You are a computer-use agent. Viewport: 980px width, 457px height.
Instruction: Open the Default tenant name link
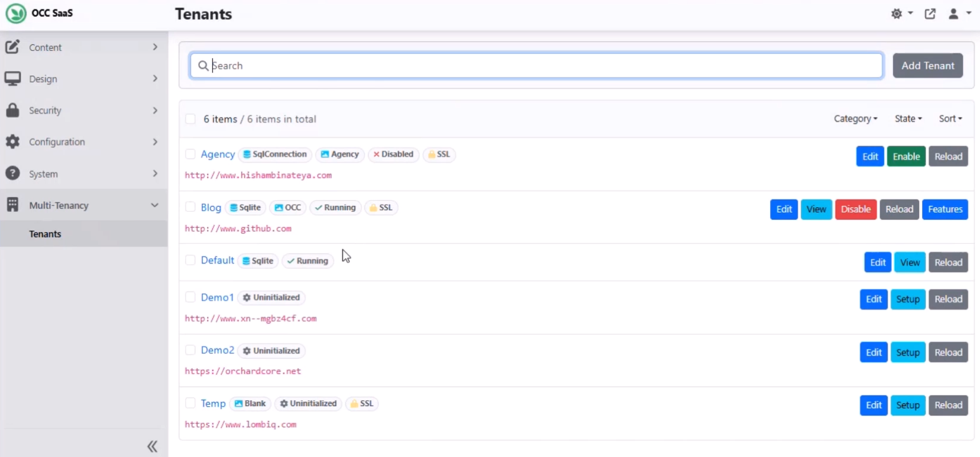point(218,260)
